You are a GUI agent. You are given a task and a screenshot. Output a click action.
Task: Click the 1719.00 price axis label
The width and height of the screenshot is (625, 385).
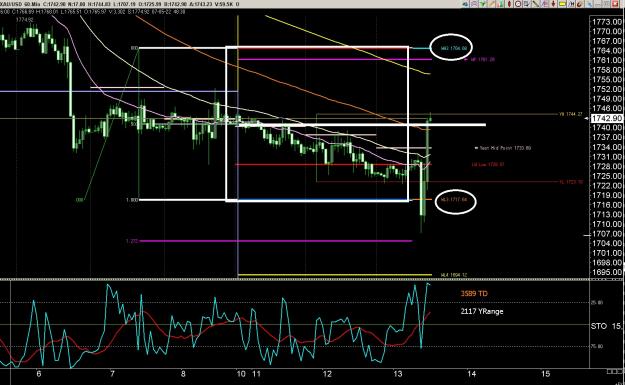coord(607,195)
